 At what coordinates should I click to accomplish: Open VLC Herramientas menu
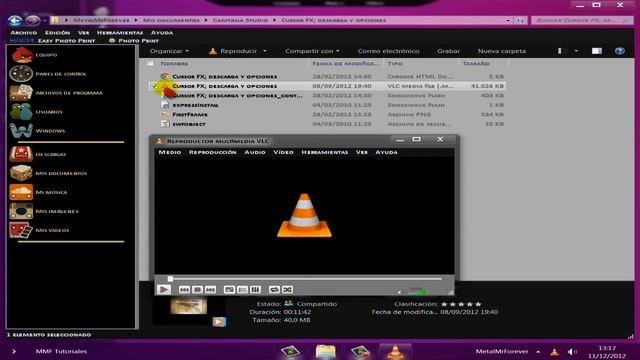(x=324, y=152)
